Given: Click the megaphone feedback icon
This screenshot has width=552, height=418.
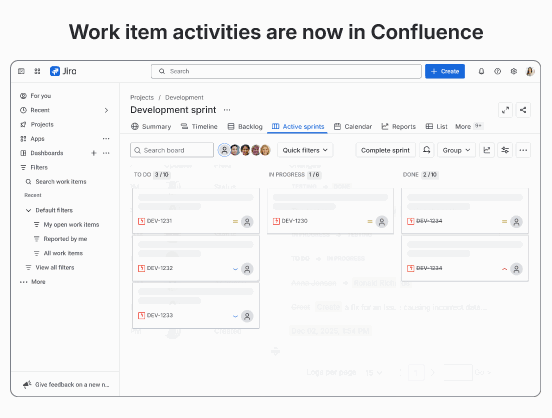Looking at the screenshot, I should pos(27,385).
